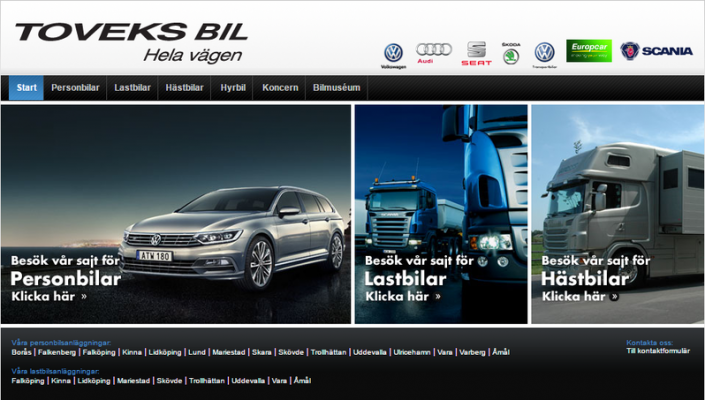Viewport: 705px width, 400px height.
Task: Open Lidköping lastbil facility link
Action: click(x=94, y=381)
